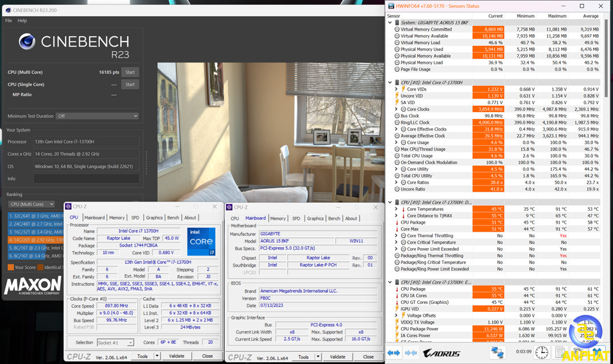Switch to Memory tab in CPU-Z CPU window
The image size is (613, 364).
pyautogui.click(x=117, y=218)
